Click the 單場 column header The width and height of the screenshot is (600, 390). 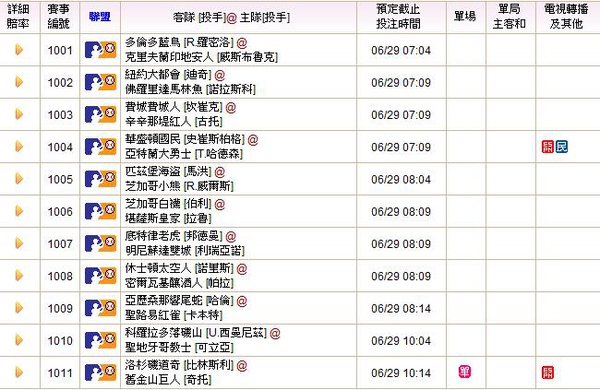click(465, 16)
